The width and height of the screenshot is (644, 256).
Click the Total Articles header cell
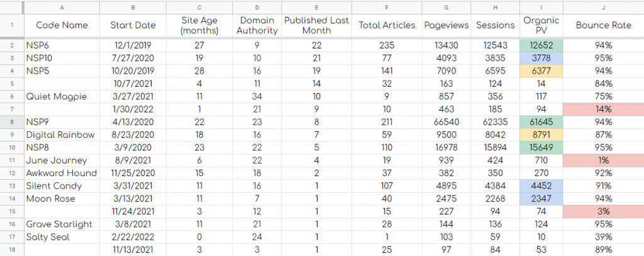(x=387, y=25)
